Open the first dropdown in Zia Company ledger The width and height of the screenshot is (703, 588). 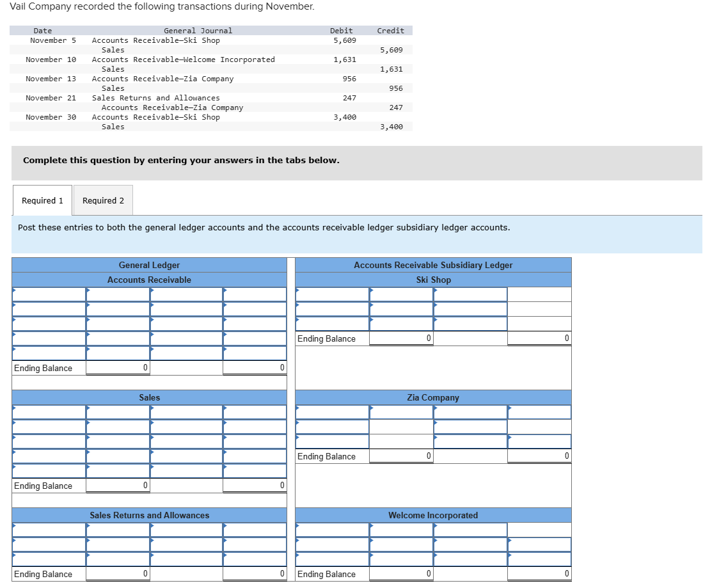(x=329, y=413)
